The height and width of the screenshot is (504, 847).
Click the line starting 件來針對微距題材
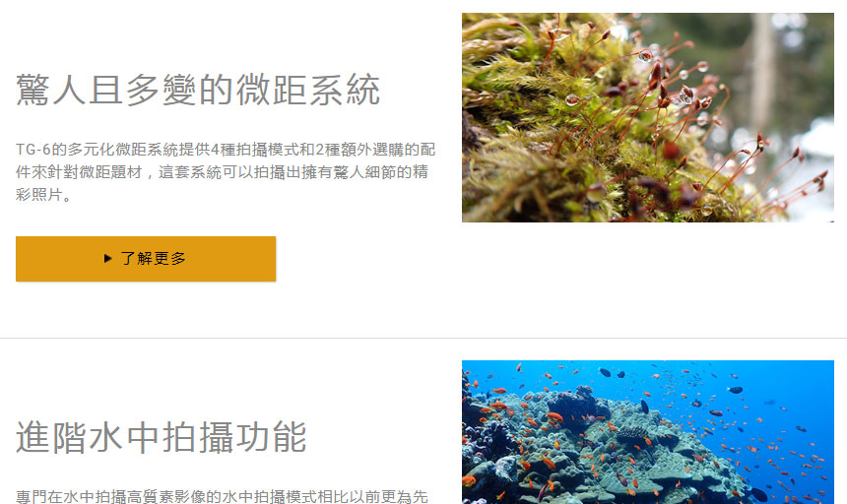222,172
